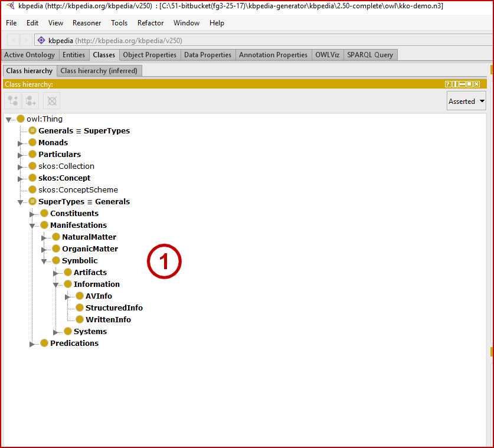The image size is (494, 448).
Task: Click the StructuredInfo class circle icon
Action: [80, 308]
